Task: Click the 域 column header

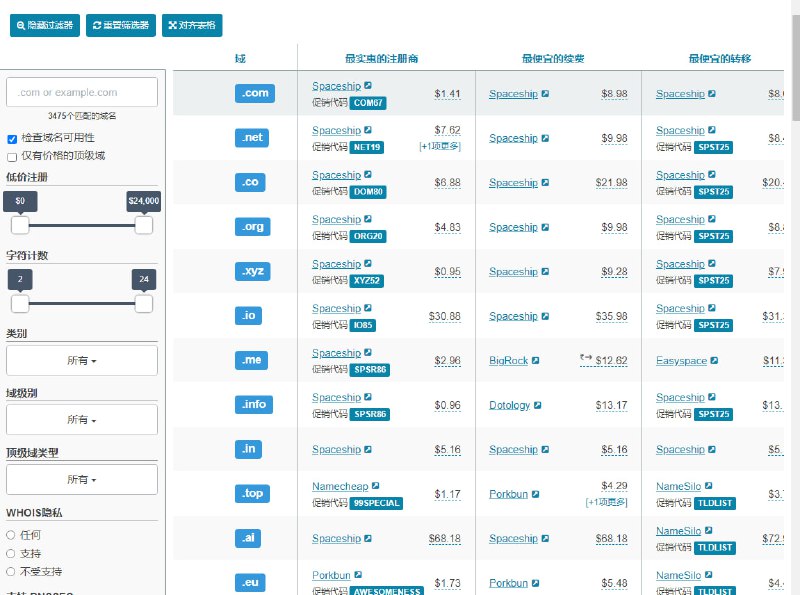Action: [x=240, y=58]
